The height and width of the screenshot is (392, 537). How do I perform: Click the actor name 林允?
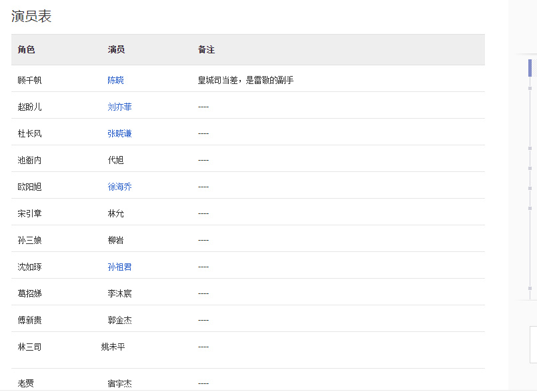pyautogui.click(x=116, y=213)
